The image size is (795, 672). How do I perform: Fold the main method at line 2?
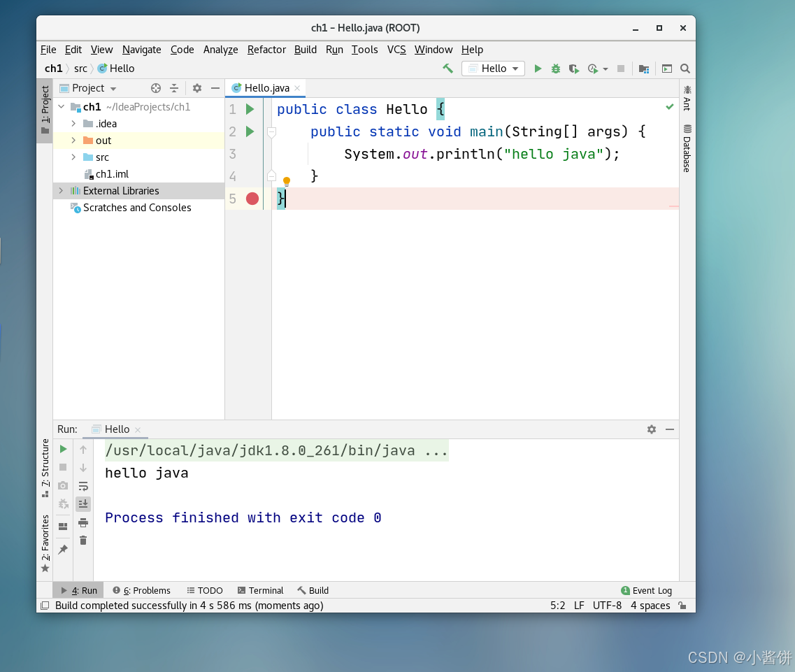coord(272,132)
